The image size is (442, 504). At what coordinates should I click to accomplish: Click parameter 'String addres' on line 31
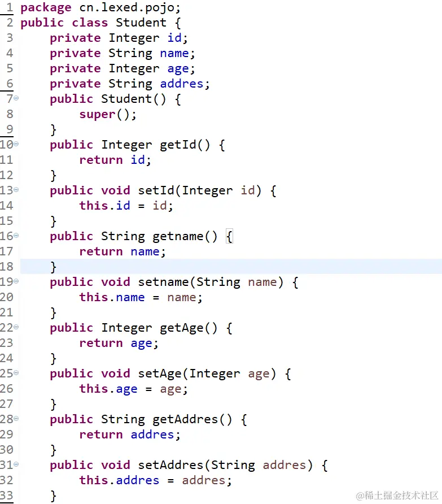pyautogui.click(x=259, y=465)
